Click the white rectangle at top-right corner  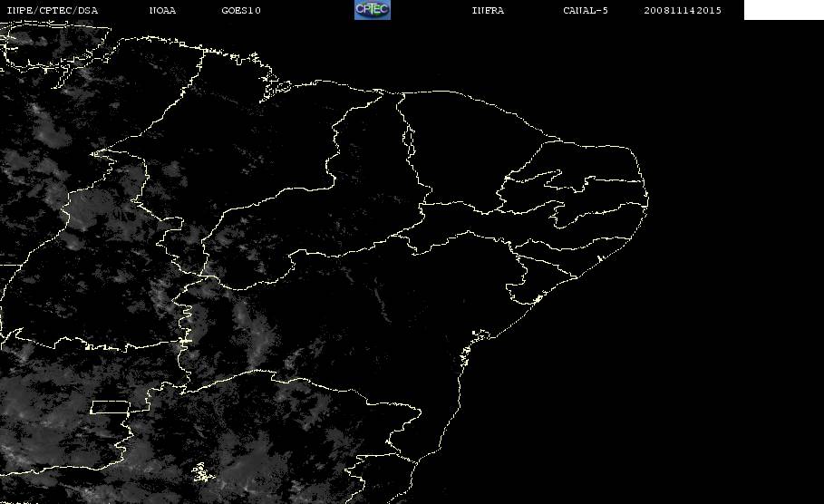783,10
